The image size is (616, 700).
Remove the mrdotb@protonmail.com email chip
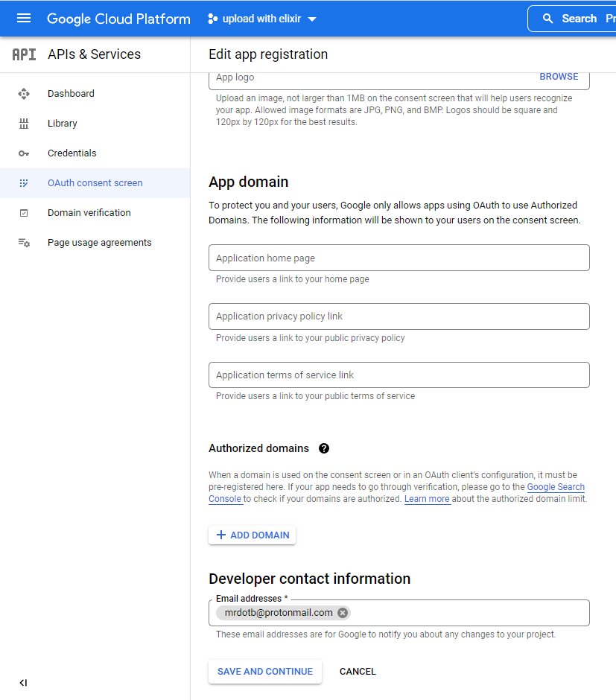point(343,613)
